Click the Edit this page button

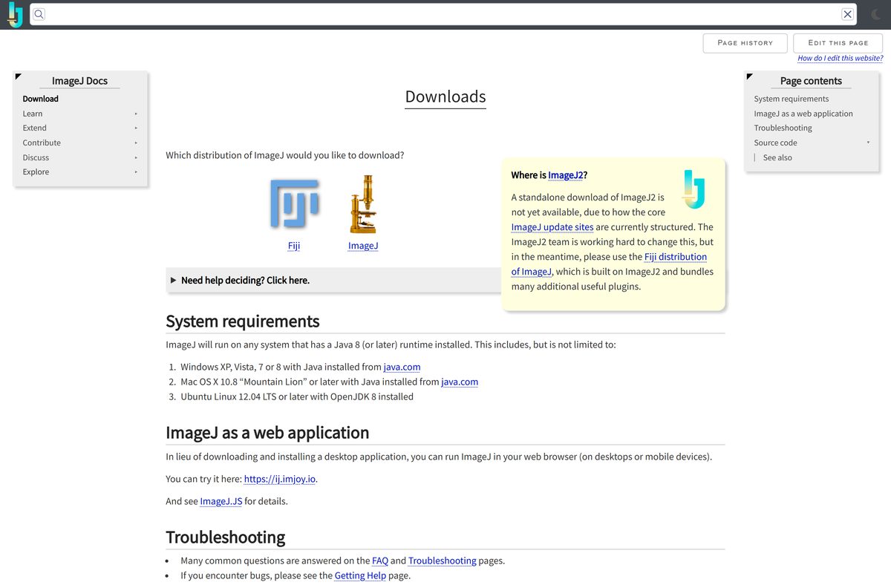pos(838,43)
